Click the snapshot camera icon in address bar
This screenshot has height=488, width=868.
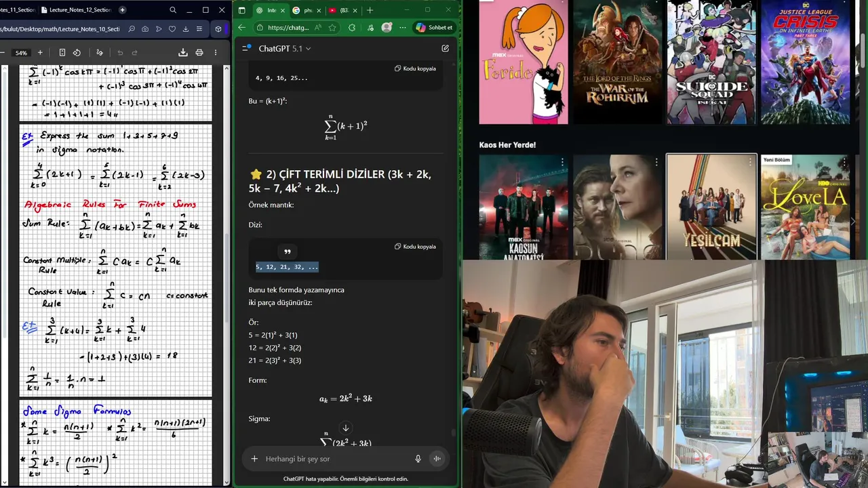click(x=145, y=29)
